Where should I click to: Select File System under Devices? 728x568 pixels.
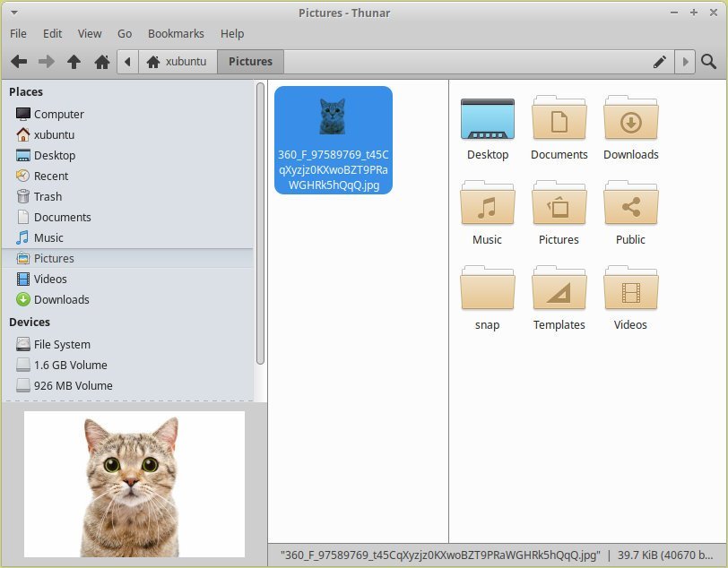click(x=62, y=344)
